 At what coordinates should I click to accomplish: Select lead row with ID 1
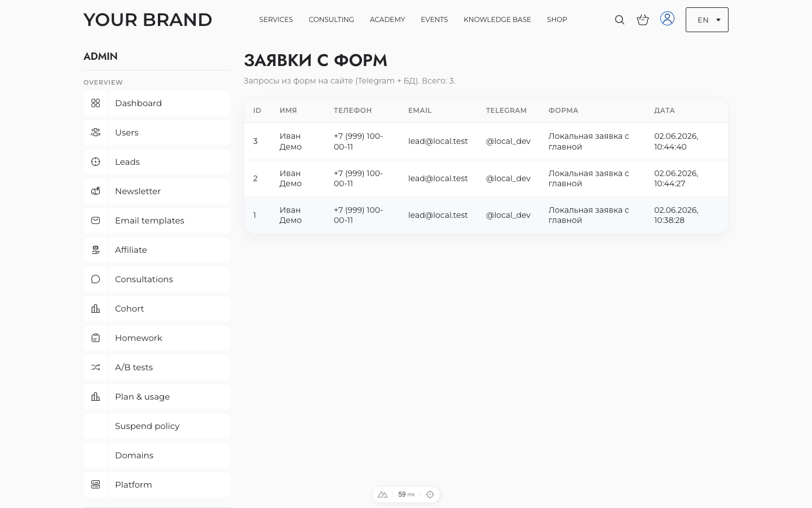click(x=486, y=215)
